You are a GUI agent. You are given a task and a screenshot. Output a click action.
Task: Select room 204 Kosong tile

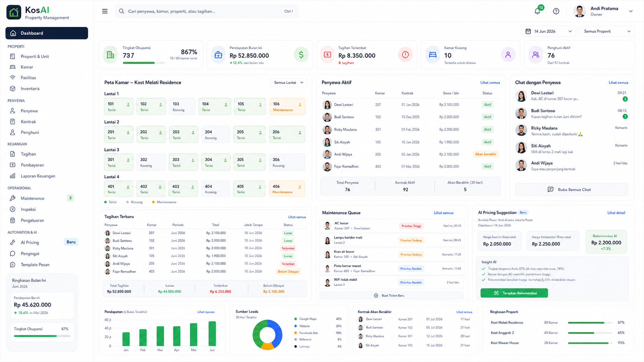click(216, 134)
